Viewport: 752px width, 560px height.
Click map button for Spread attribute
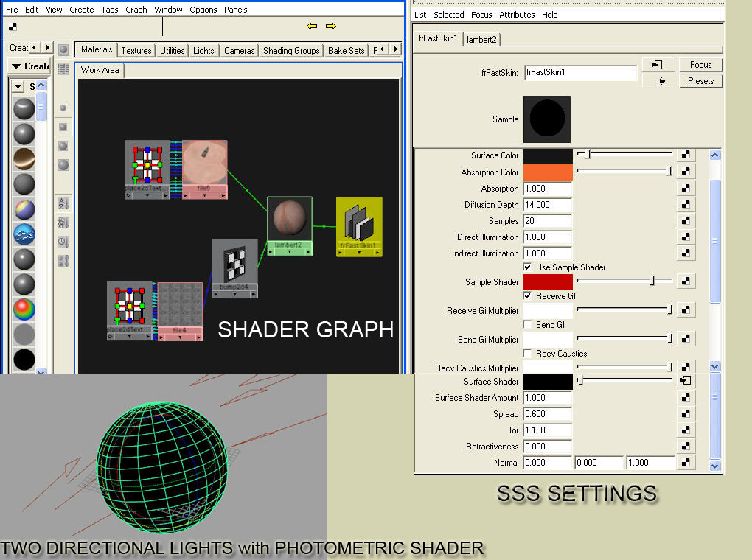point(686,413)
